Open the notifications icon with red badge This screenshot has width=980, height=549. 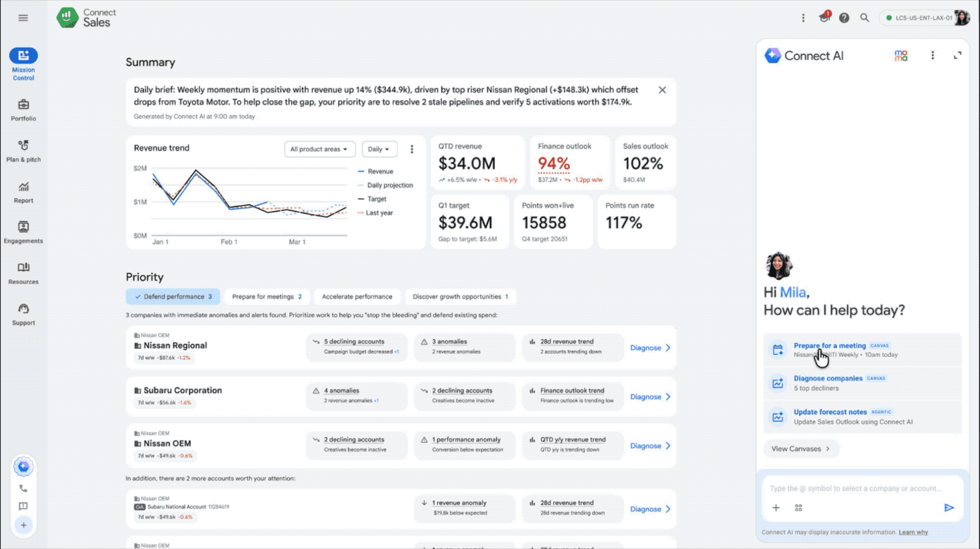[825, 17]
